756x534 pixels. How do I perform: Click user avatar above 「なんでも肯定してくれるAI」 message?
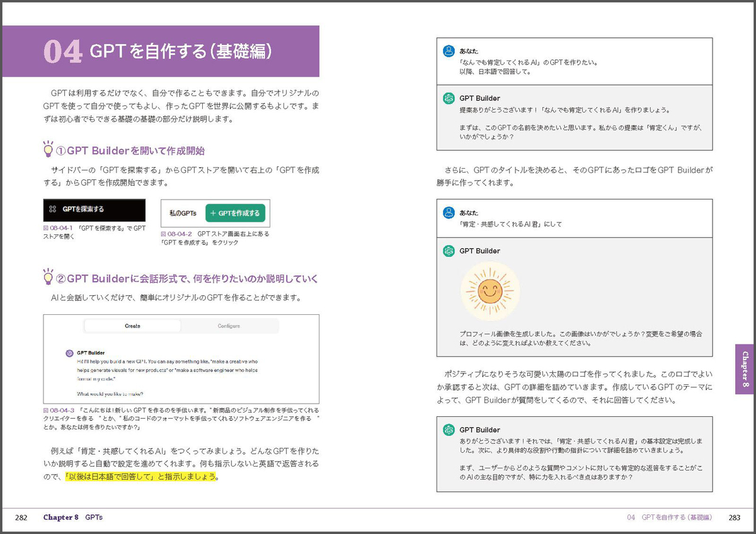coord(449,51)
